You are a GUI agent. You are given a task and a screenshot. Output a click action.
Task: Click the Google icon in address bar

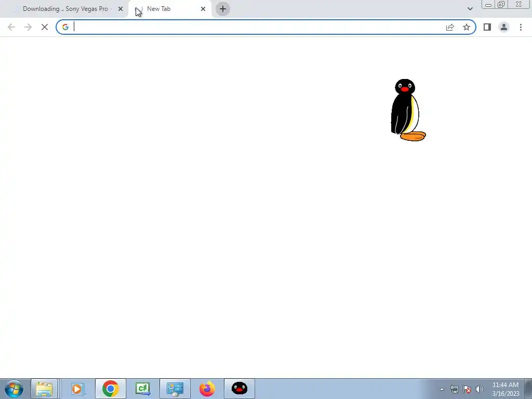pos(65,27)
